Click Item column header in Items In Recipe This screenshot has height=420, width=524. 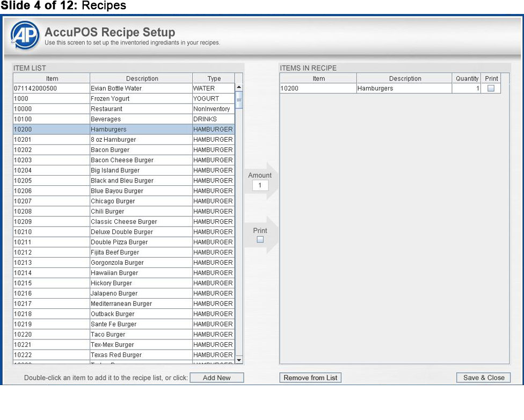pos(318,78)
